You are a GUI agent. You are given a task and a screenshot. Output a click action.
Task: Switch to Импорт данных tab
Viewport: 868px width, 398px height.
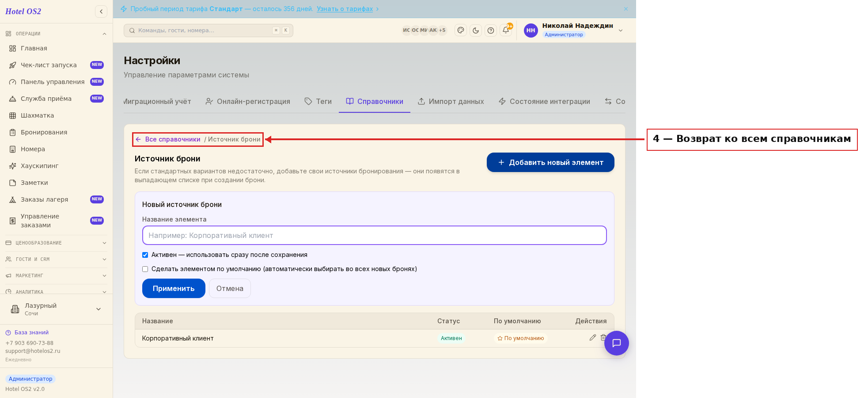click(451, 101)
